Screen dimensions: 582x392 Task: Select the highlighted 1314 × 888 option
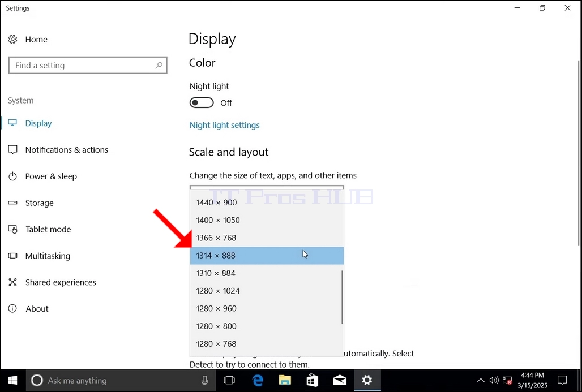(x=267, y=256)
